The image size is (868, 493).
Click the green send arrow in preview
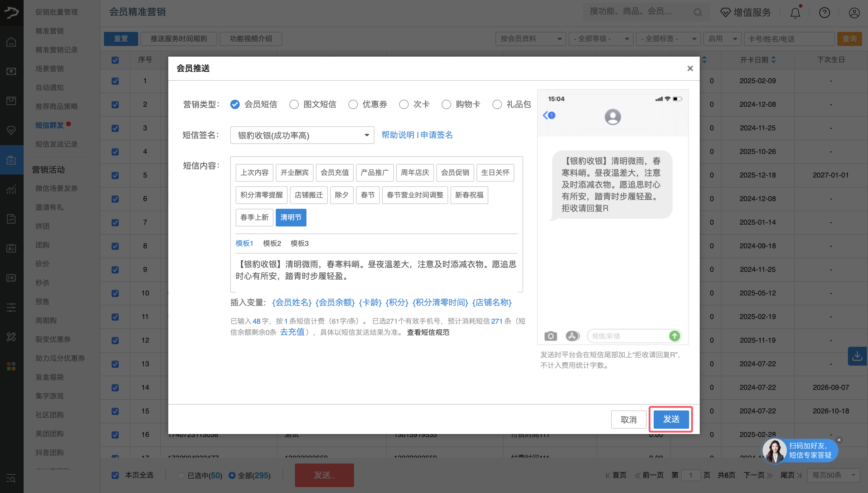674,336
